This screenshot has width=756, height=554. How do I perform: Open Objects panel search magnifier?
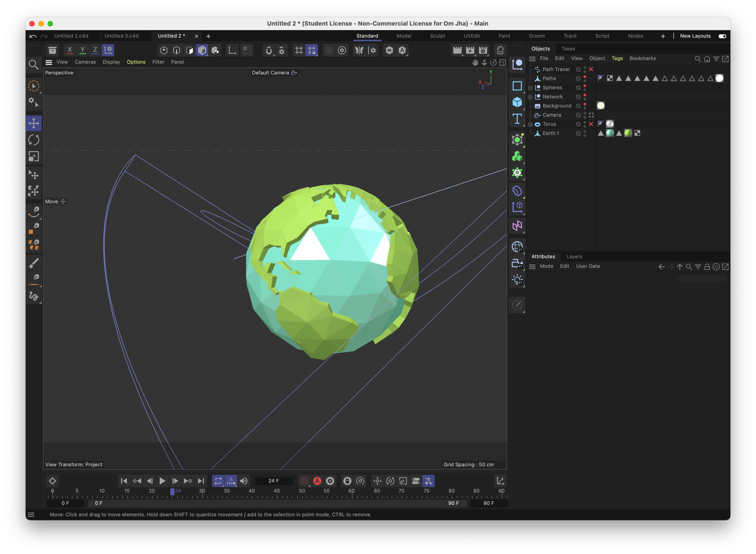pos(698,59)
